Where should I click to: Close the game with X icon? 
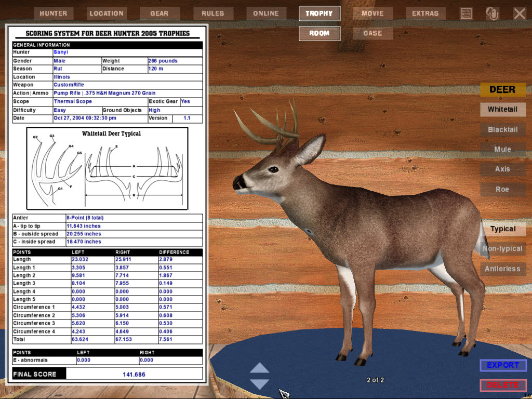click(x=520, y=14)
